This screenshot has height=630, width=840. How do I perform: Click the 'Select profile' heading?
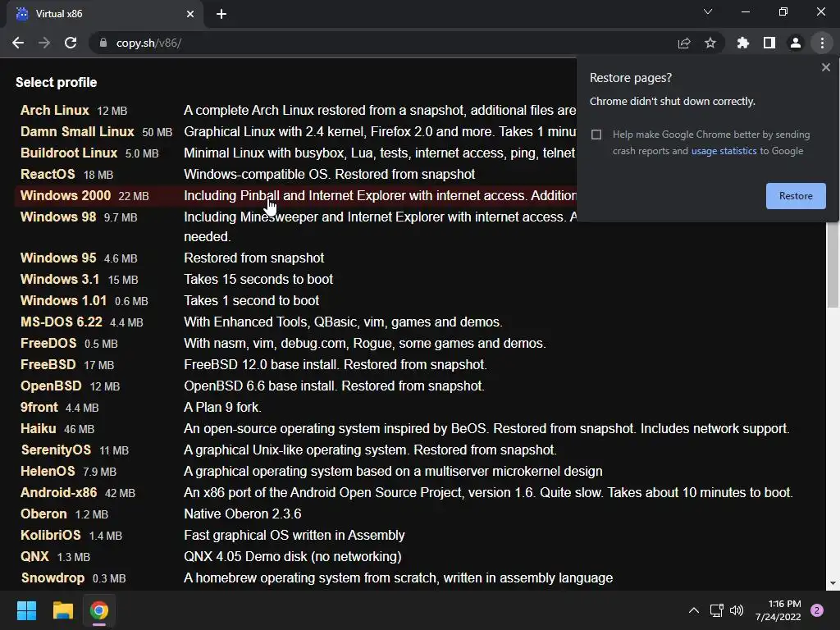(x=57, y=83)
